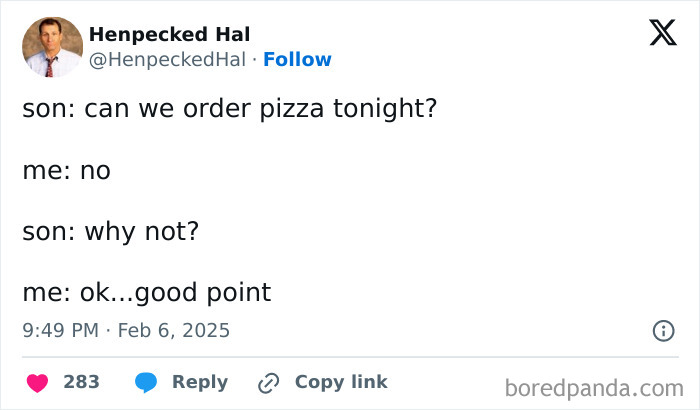
Task: Like the tweet with the heart icon
Action: click(x=37, y=382)
